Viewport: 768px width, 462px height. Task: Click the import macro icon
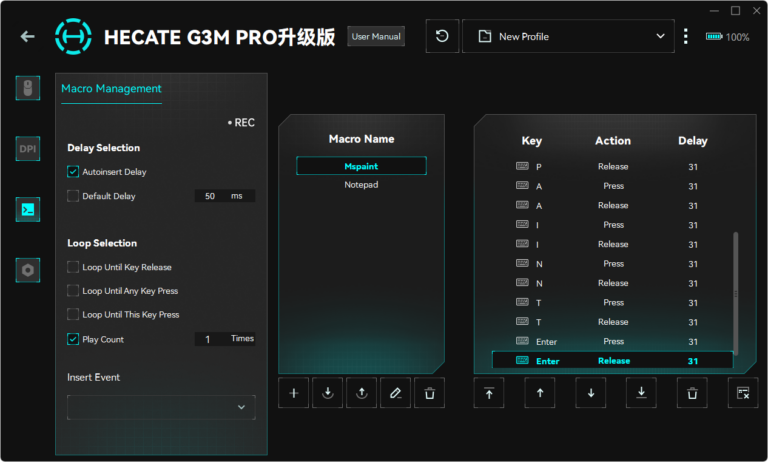click(x=328, y=393)
